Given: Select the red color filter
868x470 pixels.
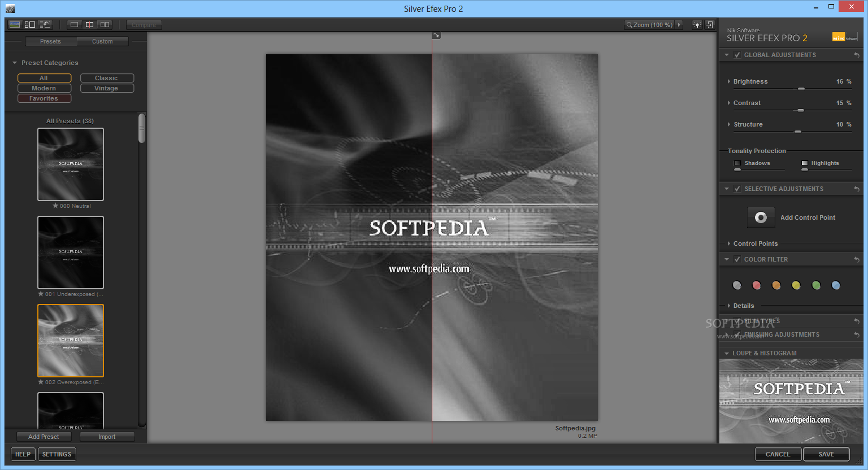Looking at the screenshot, I should coord(757,285).
